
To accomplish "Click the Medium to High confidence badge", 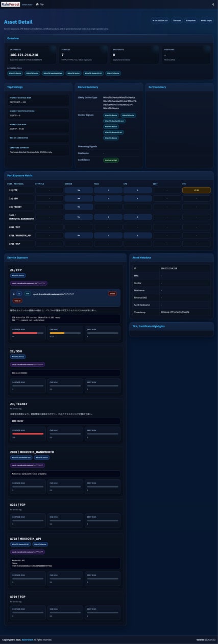I will coord(111,160).
